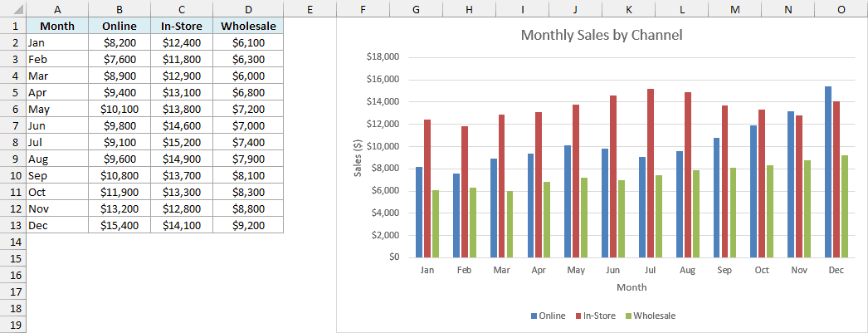
Task: Click the Jan cell in Month column
Action: click(57, 42)
